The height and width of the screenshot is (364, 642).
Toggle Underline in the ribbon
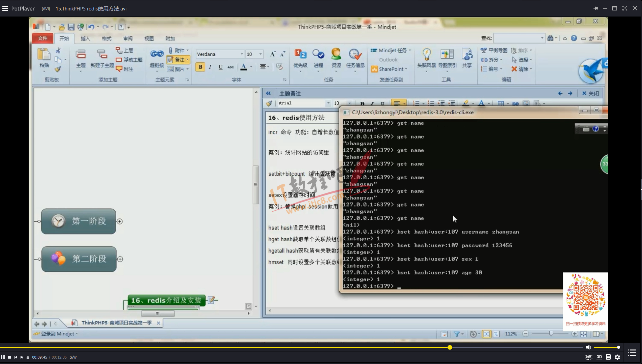220,67
